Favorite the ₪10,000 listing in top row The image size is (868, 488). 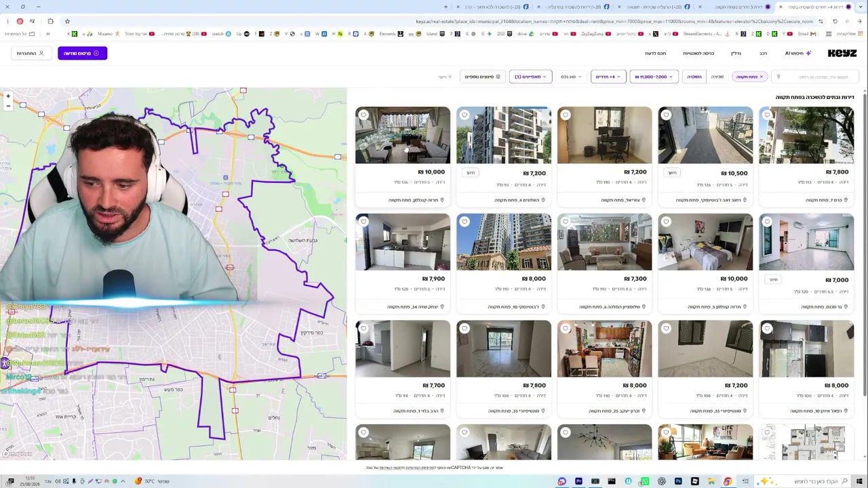click(363, 115)
